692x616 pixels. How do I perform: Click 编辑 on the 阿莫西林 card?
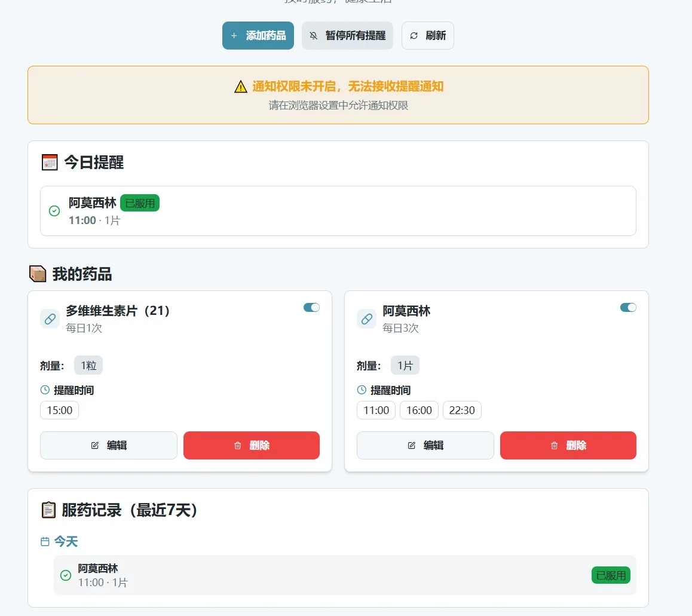click(425, 445)
